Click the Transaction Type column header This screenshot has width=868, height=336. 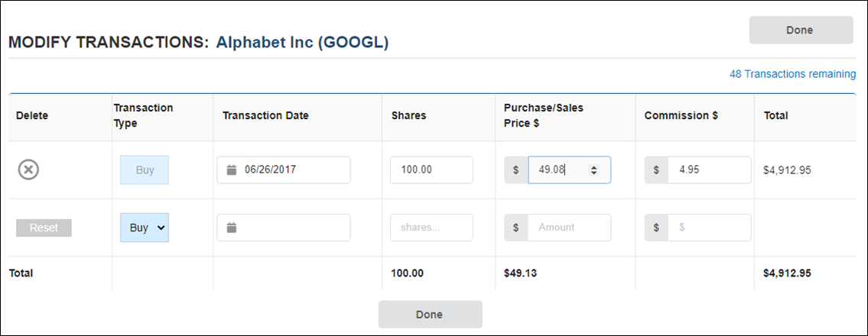coord(143,115)
